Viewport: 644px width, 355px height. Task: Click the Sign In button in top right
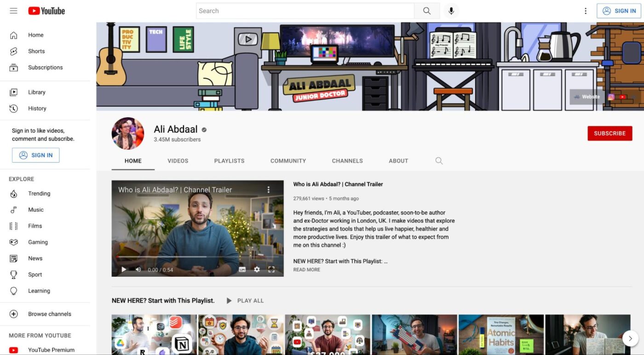tap(619, 11)
